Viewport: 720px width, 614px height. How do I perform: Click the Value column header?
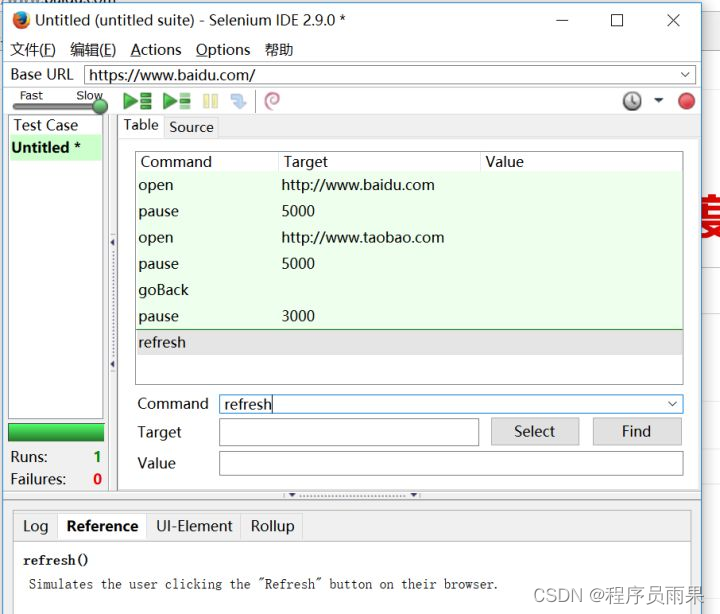(x=581, y=162)
